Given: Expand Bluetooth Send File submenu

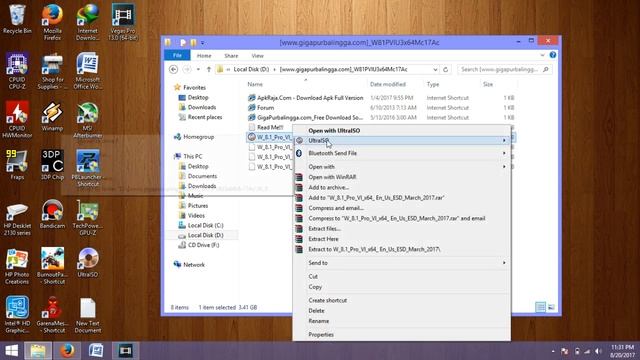Looking at the screenshot, I should (402, 153).
